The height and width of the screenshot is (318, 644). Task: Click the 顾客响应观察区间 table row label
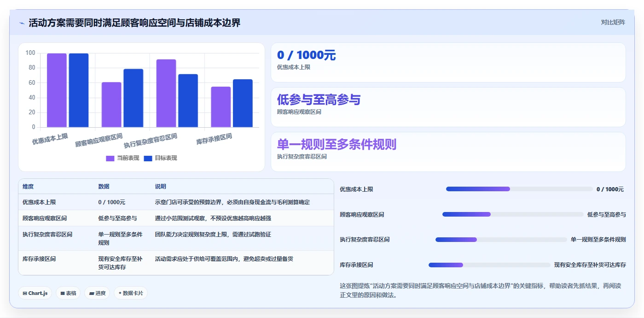pyautogui.click(x=45, y=218)
